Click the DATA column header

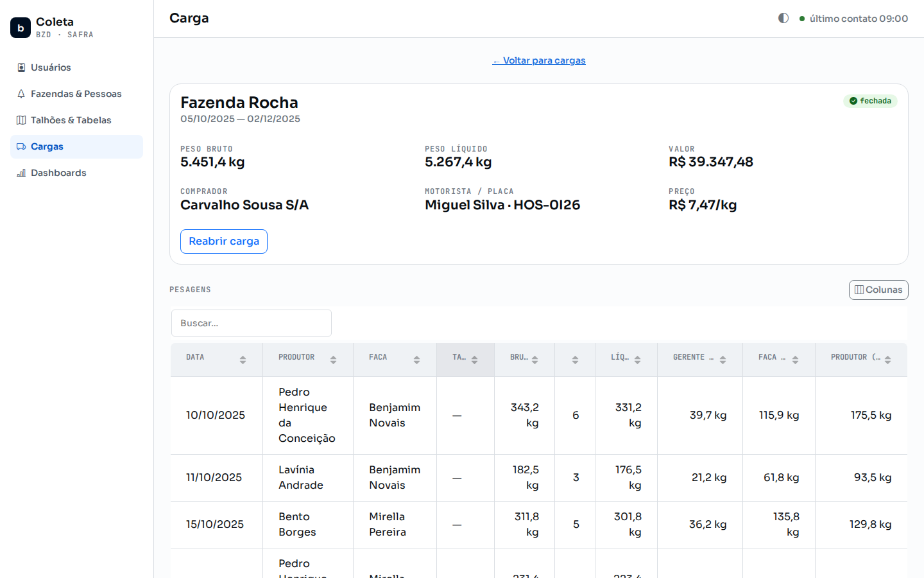coord(216,360)
